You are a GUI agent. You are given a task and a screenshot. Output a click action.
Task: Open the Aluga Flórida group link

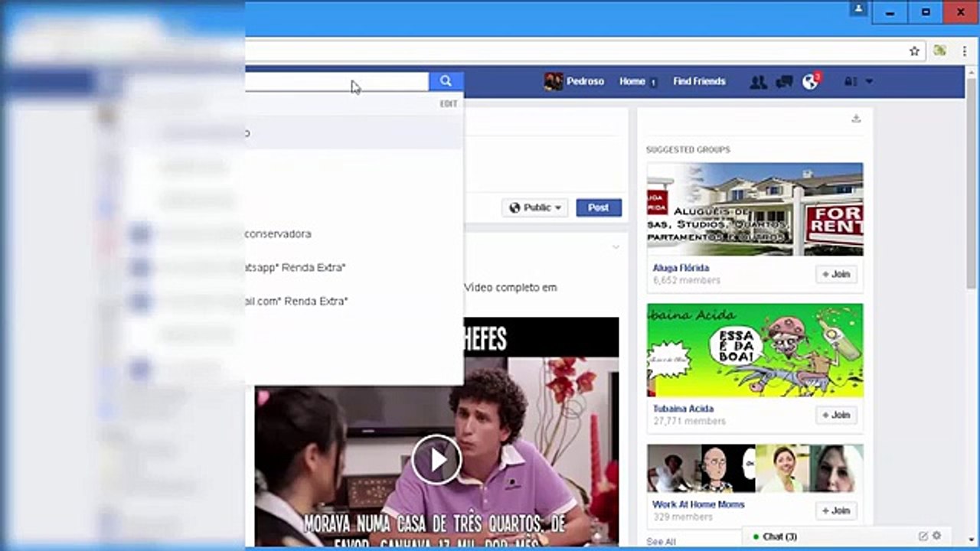click(681, 268)
